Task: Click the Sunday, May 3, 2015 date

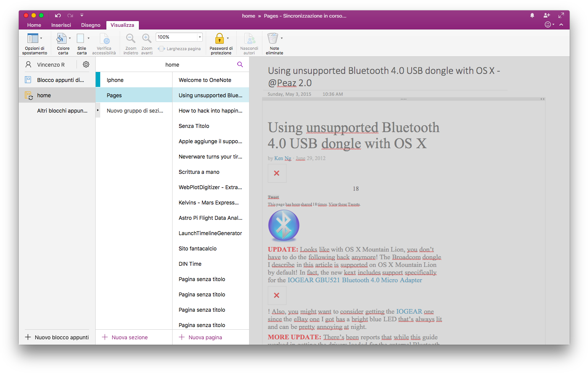Action: (289, 94)
